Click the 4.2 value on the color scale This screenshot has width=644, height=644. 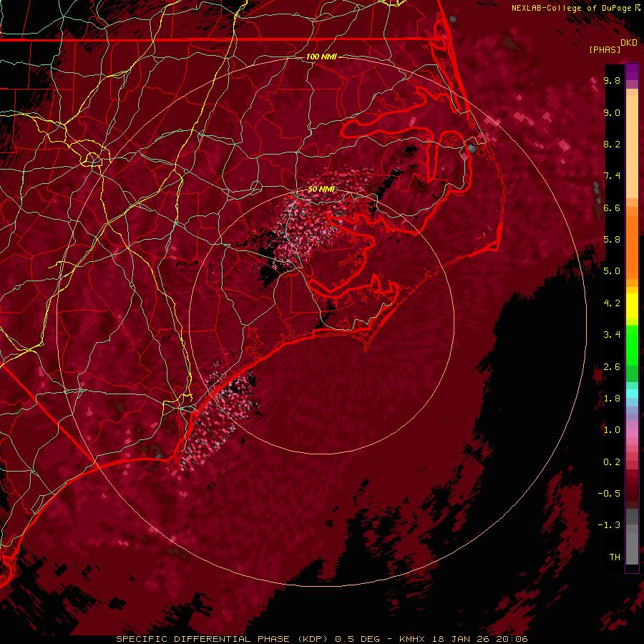612,303
